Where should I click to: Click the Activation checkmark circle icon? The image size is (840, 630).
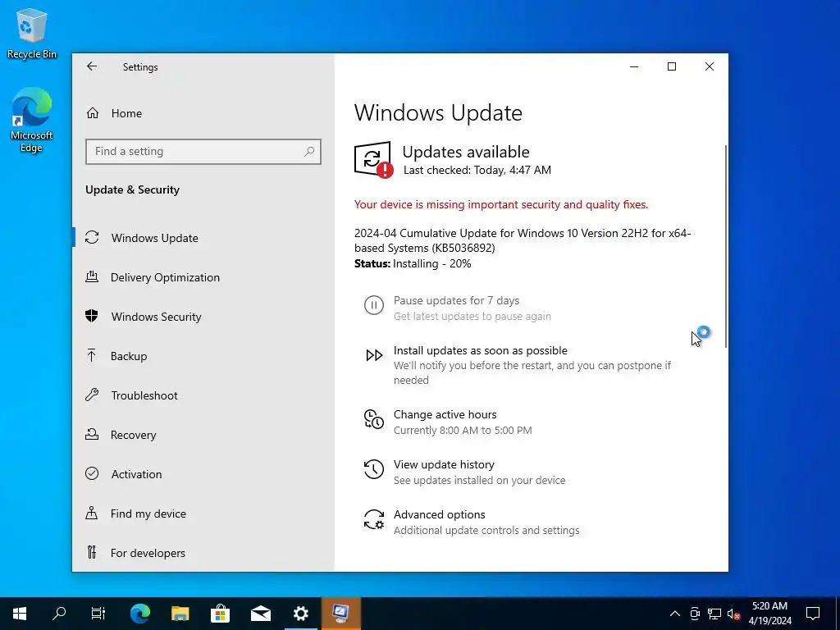[92, 473]
